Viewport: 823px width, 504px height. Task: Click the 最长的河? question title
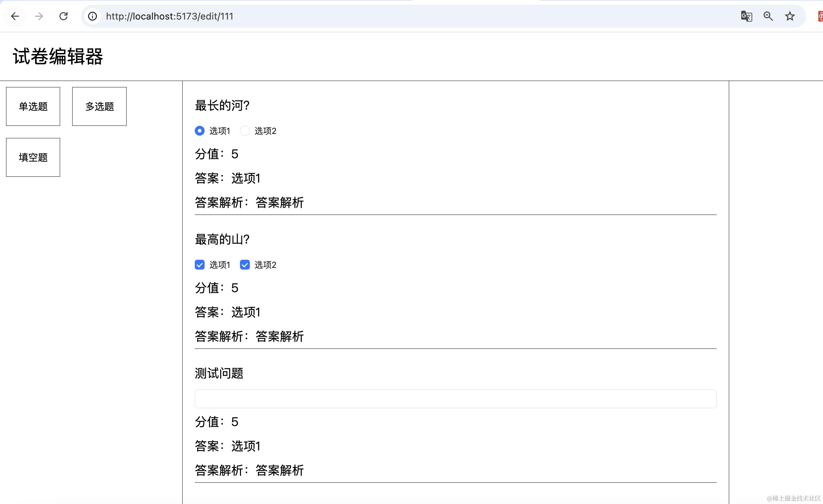pyautogui.click(x=222, y=106)
